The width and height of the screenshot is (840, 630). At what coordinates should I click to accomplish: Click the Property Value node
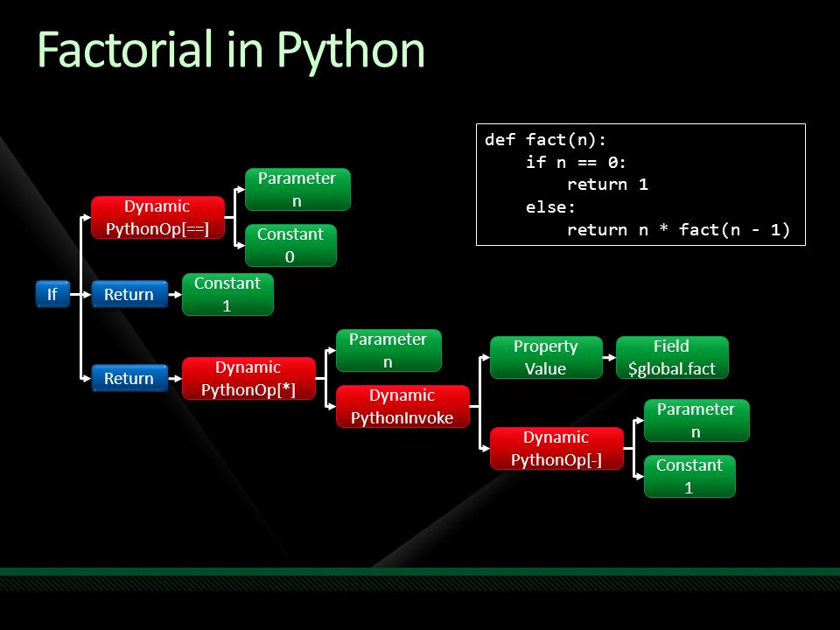point(546,357)
